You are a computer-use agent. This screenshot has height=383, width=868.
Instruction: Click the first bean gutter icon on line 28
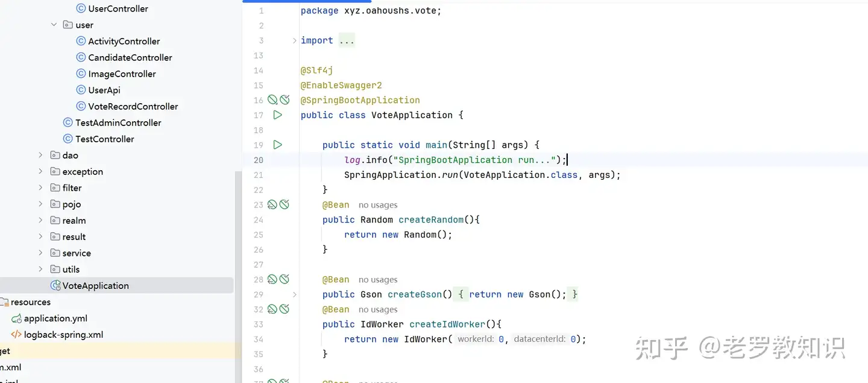(x=272, y=279)
